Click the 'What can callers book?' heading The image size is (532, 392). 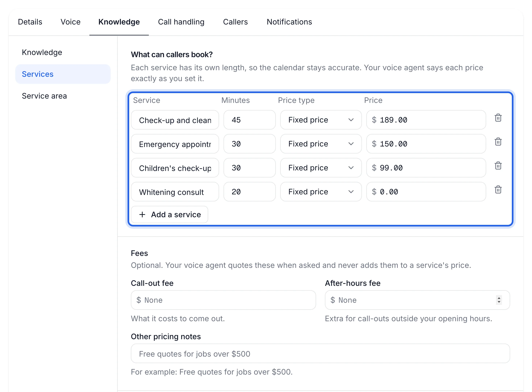tap(172, 55)
